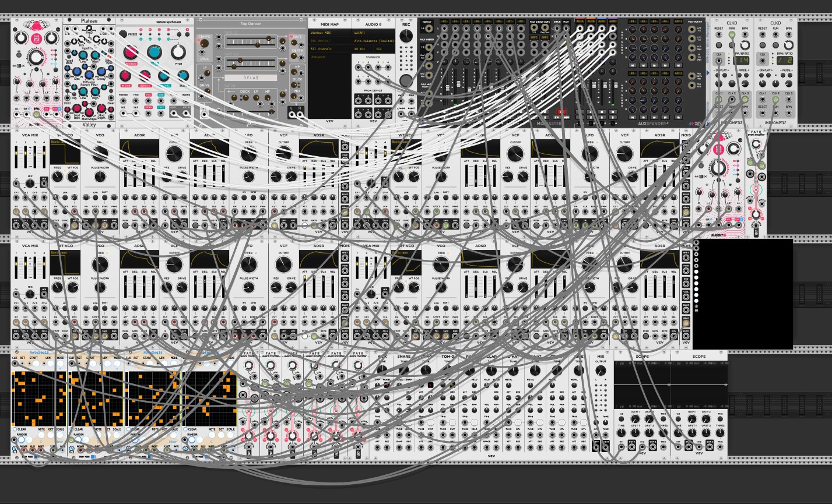Toggle FREEZE button on the texture synthesizer
832x504 pixels.
123,34
